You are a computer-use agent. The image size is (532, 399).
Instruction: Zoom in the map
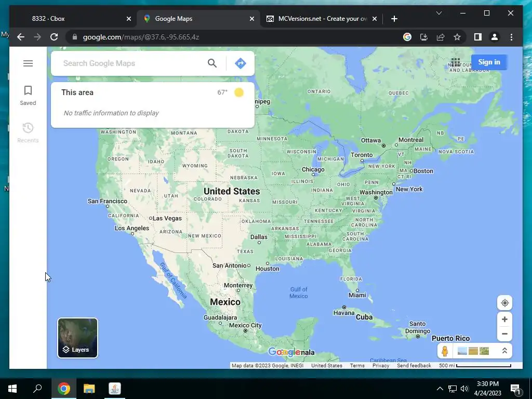[x=504, y=320]
